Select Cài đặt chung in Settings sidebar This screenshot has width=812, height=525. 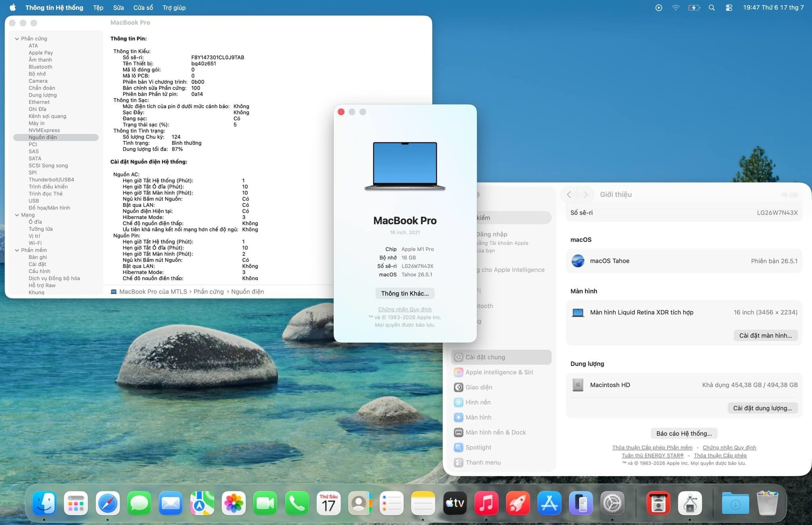click(501, 357)
